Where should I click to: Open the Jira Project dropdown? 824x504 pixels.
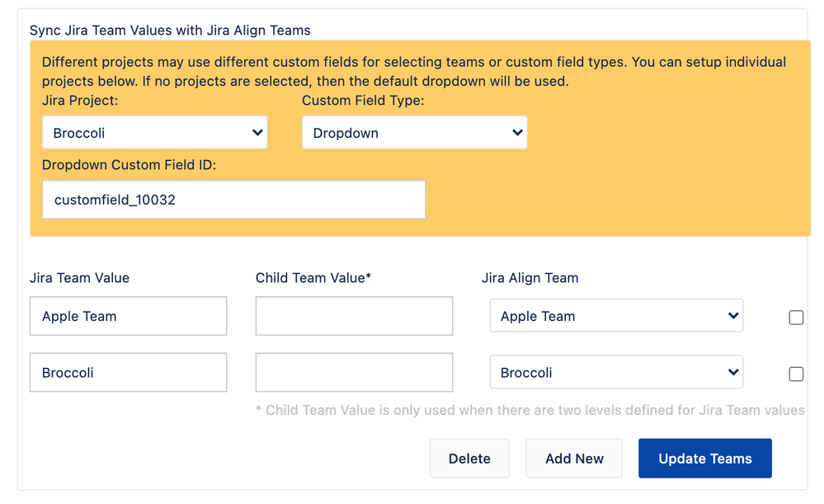tap(154, 133)
